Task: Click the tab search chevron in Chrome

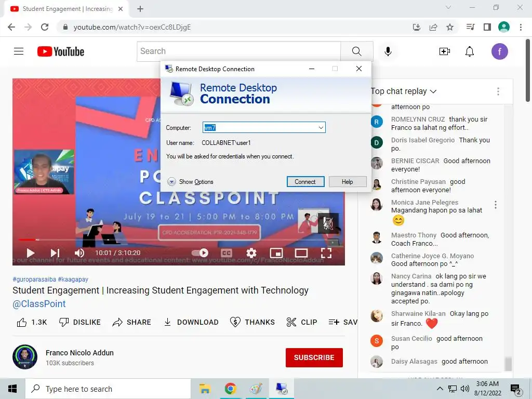Action: 448,7
